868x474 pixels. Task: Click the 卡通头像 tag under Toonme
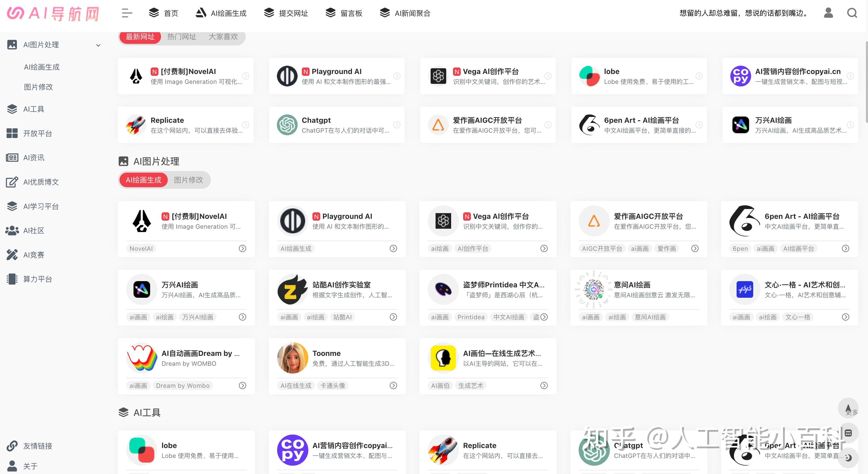click(332, 385)
